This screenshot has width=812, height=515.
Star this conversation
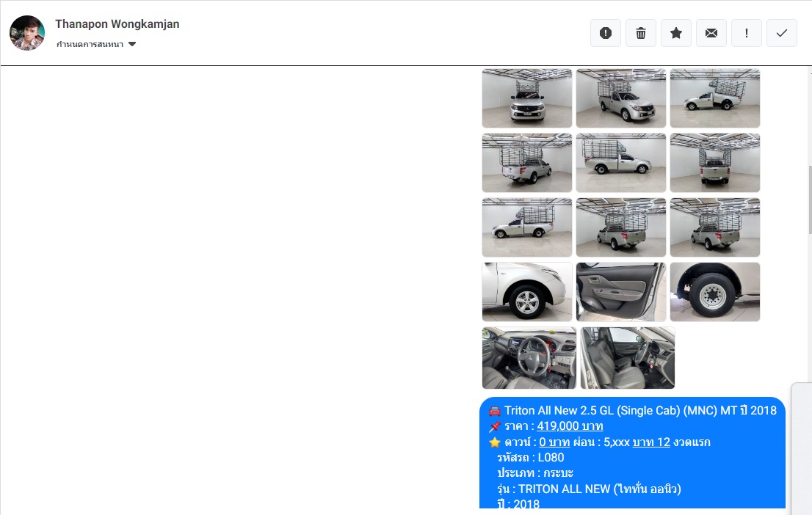[x=676, y=33]
